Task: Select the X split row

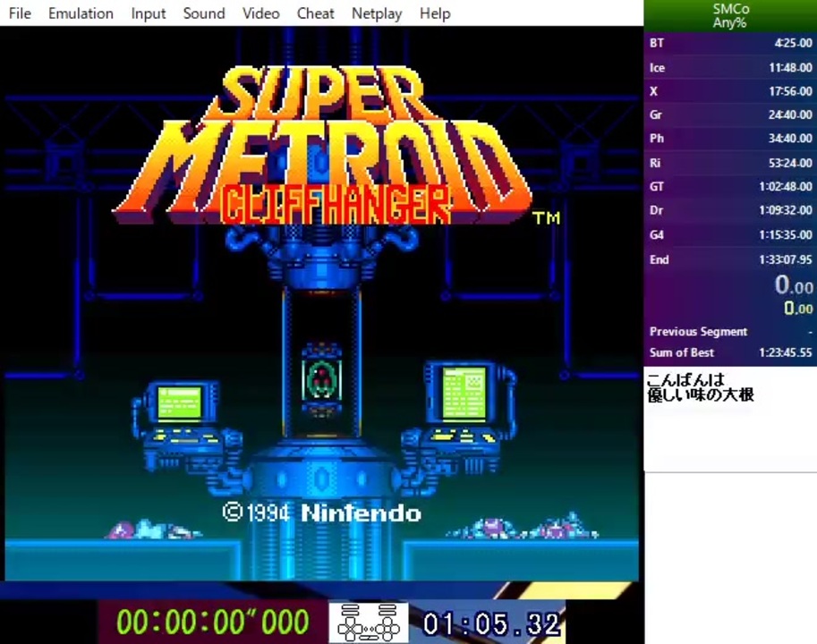Action: [730, 91]
